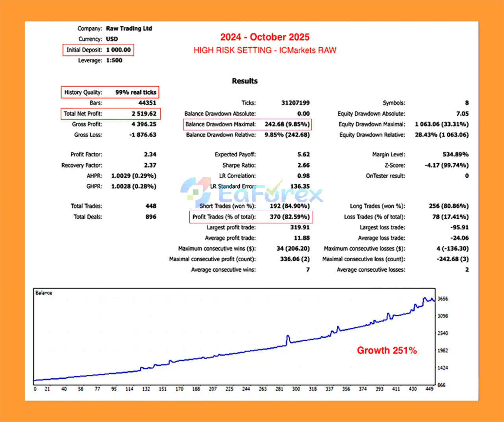This screenshot has height=422, width=504.
Task: Select the Sharpe Ratio value 2.66
Action: point(303,165)
